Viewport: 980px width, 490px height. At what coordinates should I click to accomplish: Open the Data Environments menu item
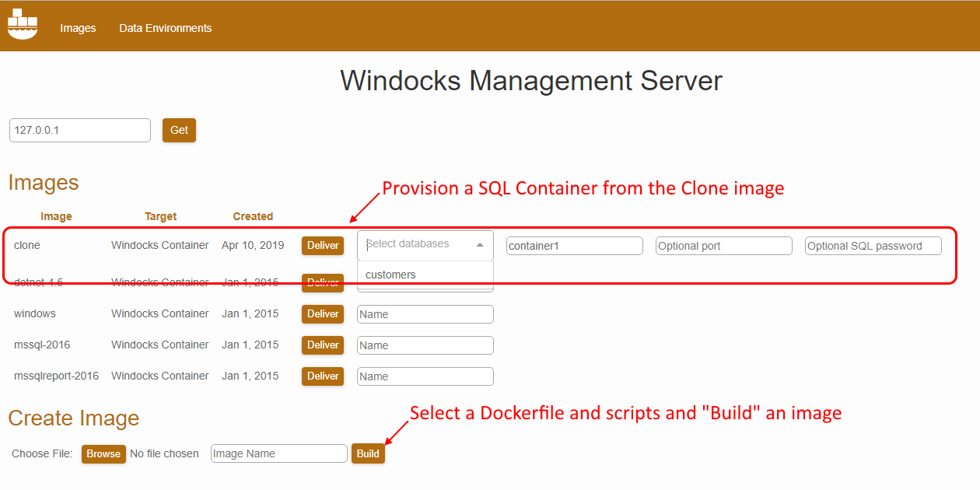pyautogui.click(x=165, y=28)
